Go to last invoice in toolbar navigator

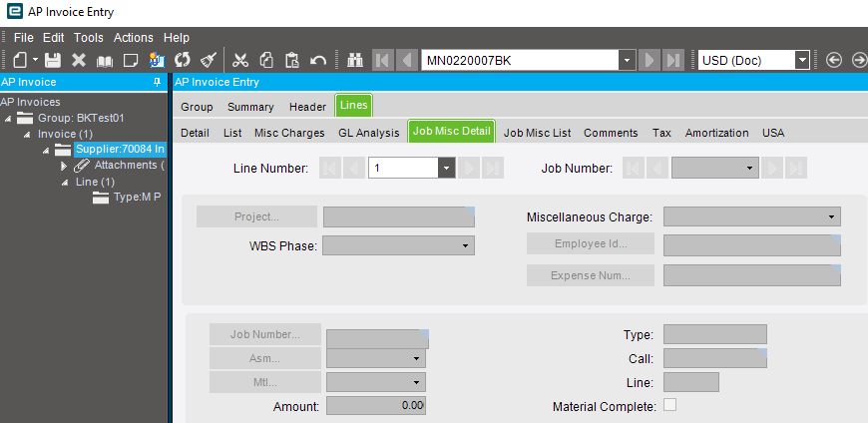[x=673, y=60]
